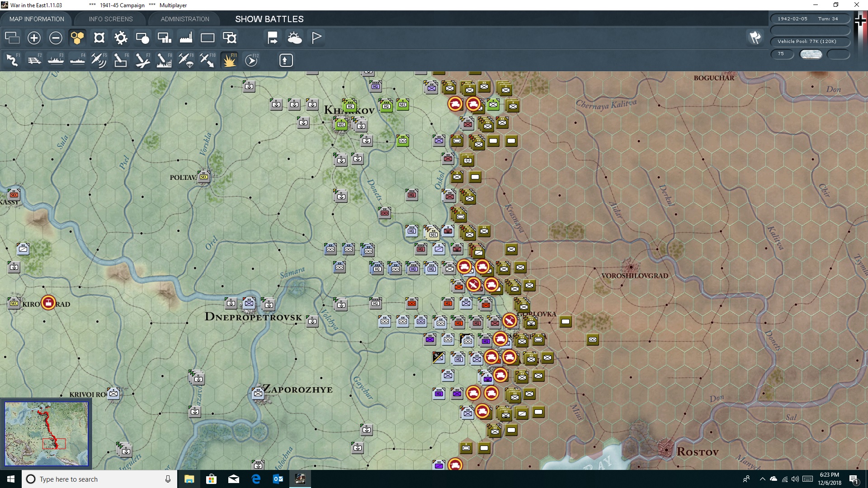Screen dimensions: 868x488
Task: Select Bomb unit F6 icon
Action: pos(121,60)
